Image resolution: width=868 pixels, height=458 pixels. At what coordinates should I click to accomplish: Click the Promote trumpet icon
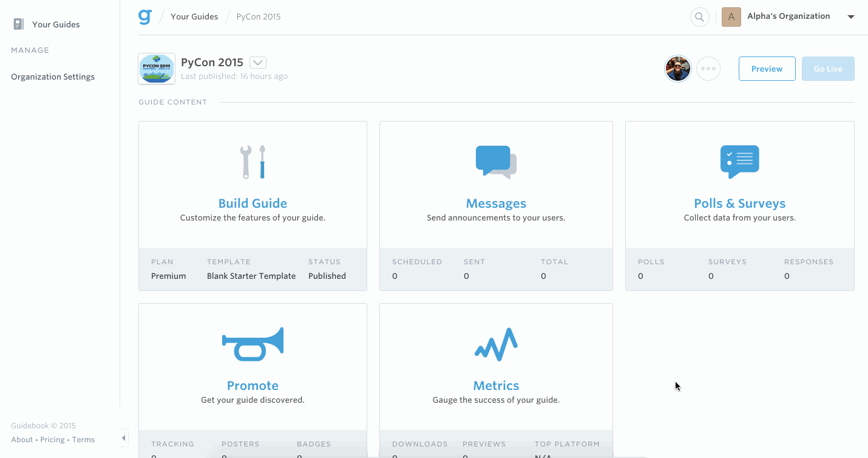click(253, 344)
